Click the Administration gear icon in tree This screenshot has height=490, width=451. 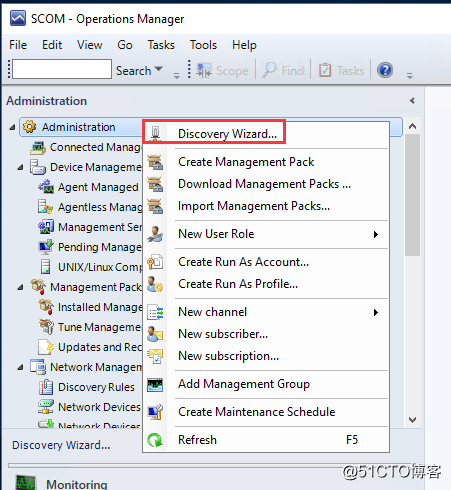click(x=30, y=127)
